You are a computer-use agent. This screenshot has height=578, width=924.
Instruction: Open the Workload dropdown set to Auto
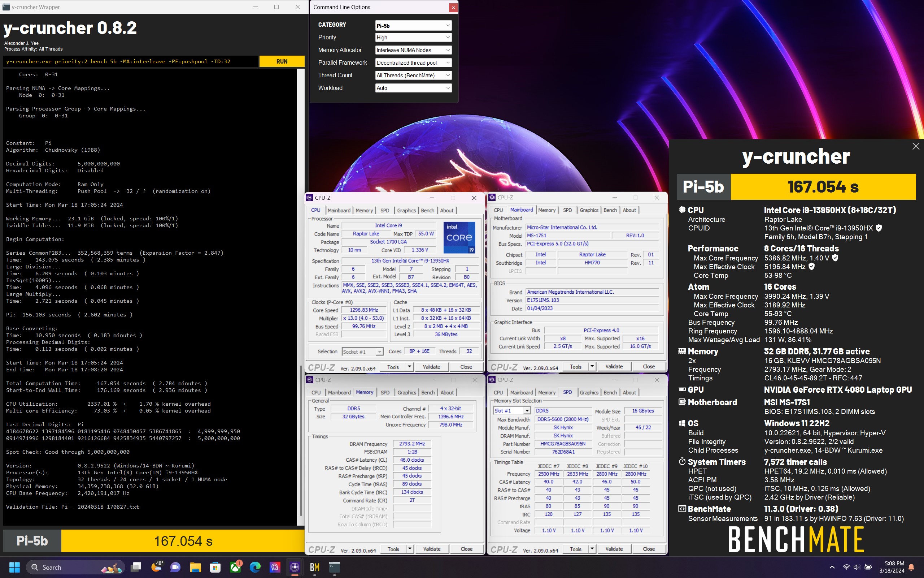(413, 88)
